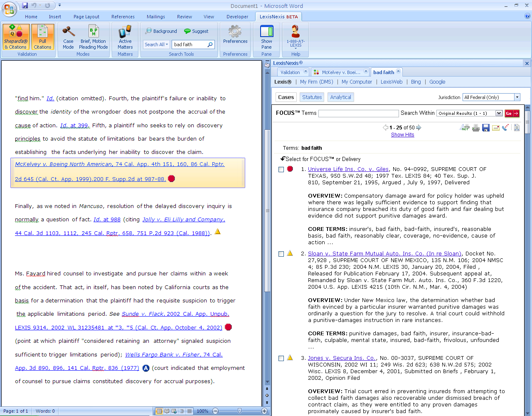Click yellow triangle after Jolly v. Eli Lilly
Viewport: 532px width, 416px height.
pyautogui.click(x=217, y=232)
